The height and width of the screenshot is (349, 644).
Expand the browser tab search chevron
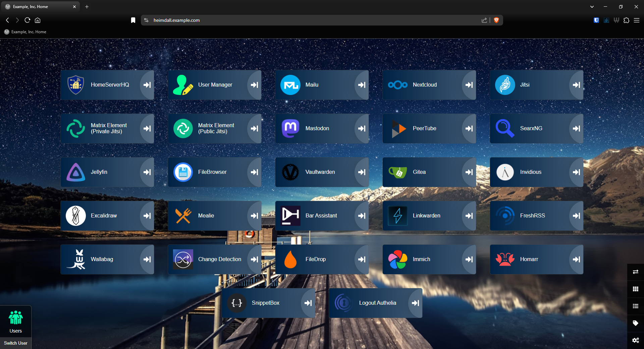[x=592, y=7]
